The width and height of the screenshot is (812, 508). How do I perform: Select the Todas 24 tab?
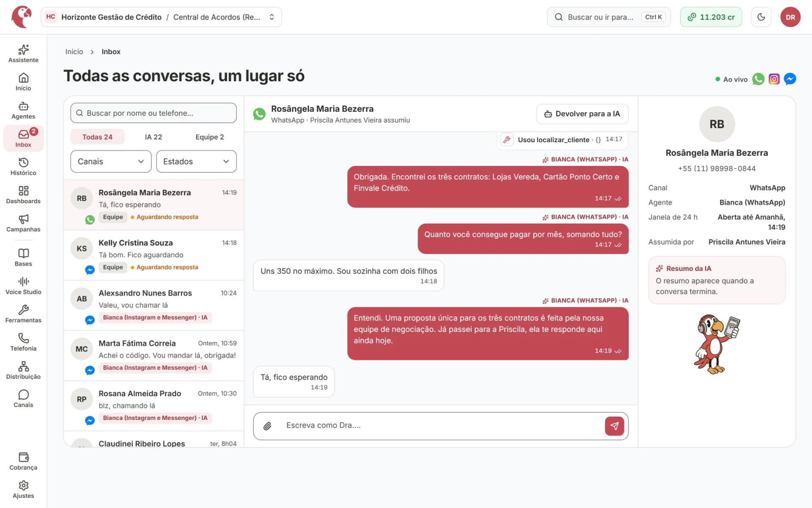pos(97,137)
